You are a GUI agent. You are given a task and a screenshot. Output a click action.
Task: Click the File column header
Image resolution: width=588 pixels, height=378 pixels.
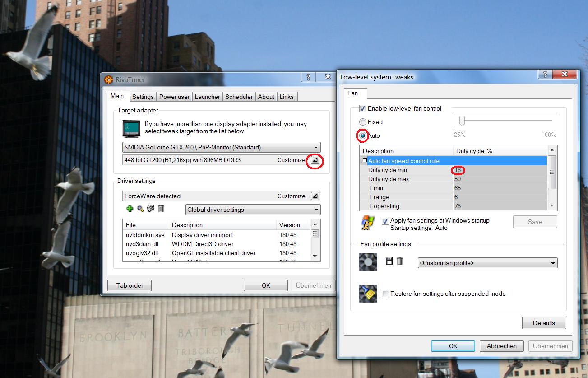(146, 225)
